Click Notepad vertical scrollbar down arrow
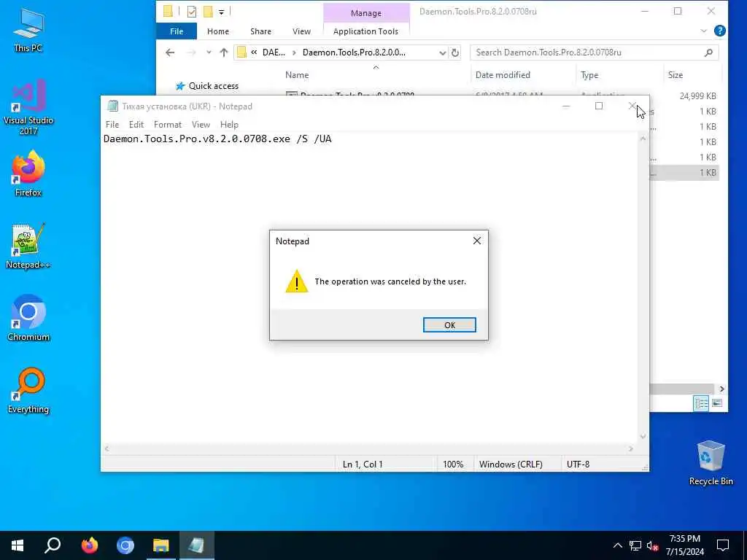Image resolution: width=747 pixels, height=560 pixels. coord(643,436)
